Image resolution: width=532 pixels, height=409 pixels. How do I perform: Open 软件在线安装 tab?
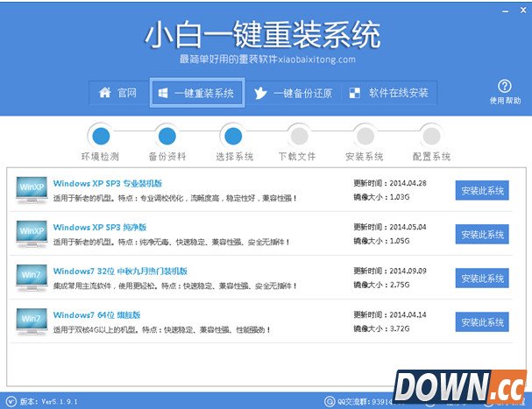tap(389, 93)
